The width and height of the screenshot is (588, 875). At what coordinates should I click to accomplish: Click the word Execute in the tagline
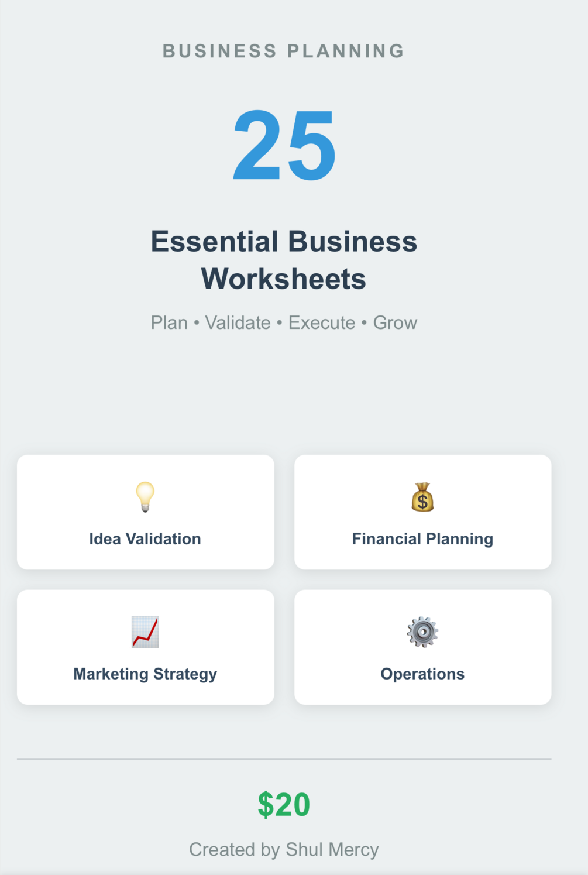click(x=322, y=323)
